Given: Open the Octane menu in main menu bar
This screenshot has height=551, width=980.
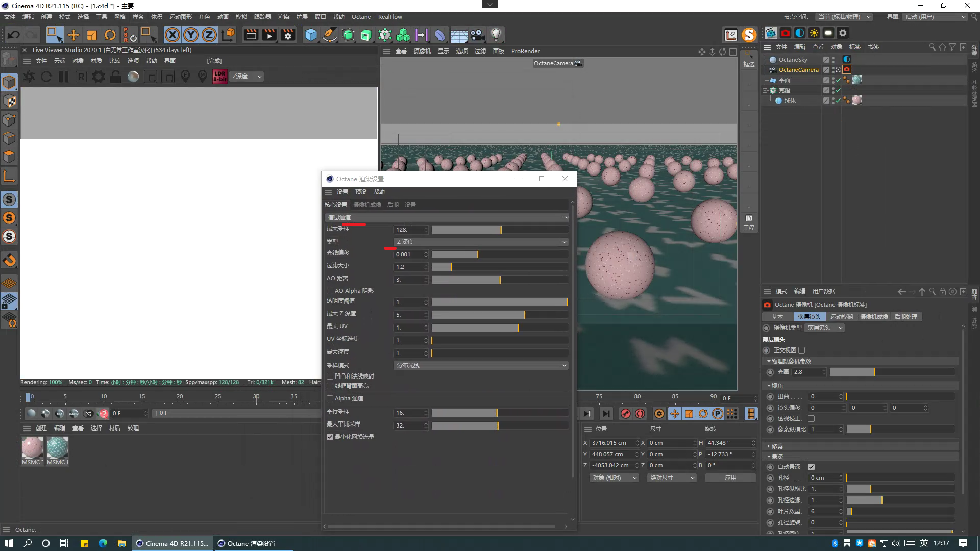Looking at the screenshot, I should click(361, 17).
